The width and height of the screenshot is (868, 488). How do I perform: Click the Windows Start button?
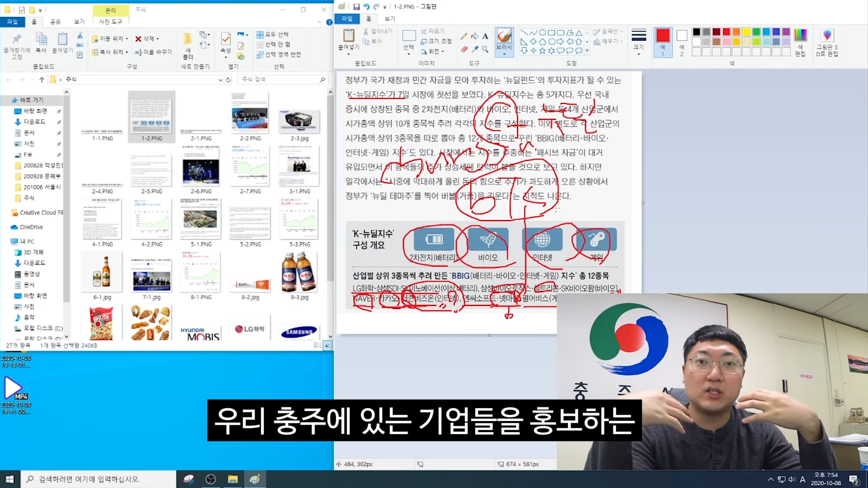click(x=10, y=479)
